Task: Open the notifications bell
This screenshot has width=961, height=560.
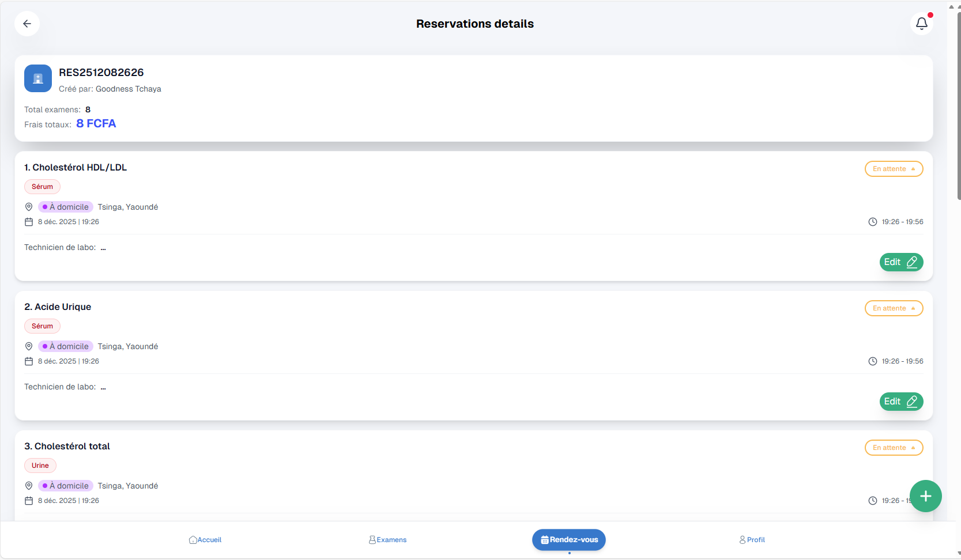Action: pos(921,24)
